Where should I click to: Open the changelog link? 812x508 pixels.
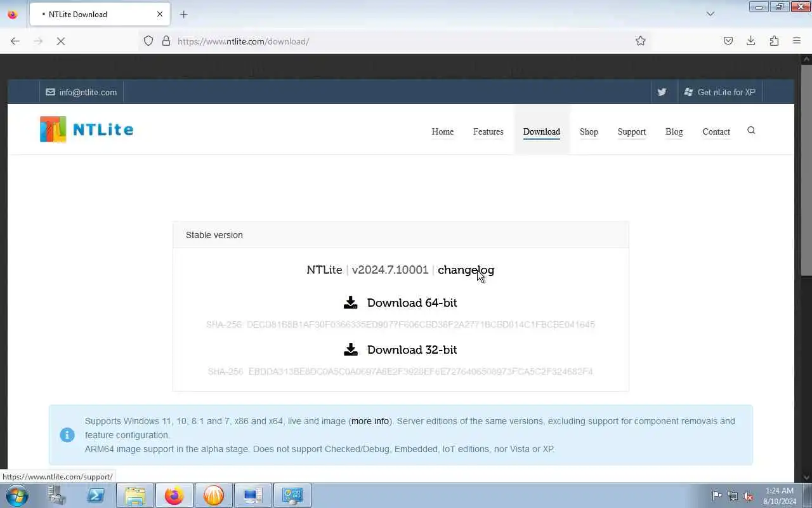(466, 270)
